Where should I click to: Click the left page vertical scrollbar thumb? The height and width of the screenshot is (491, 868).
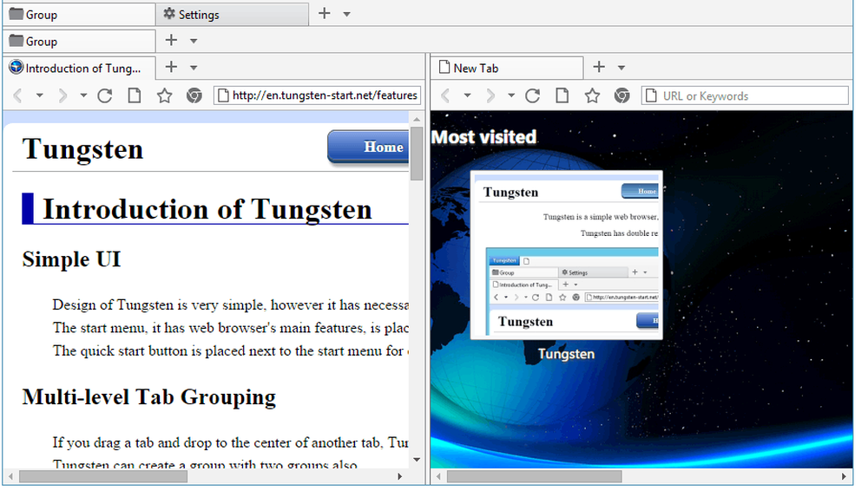417,154
